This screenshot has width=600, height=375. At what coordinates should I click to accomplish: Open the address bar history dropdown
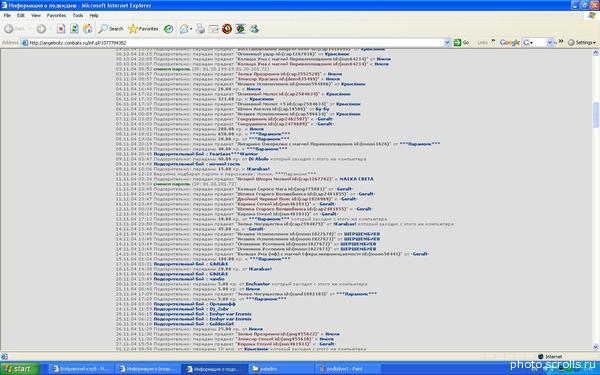447,43
